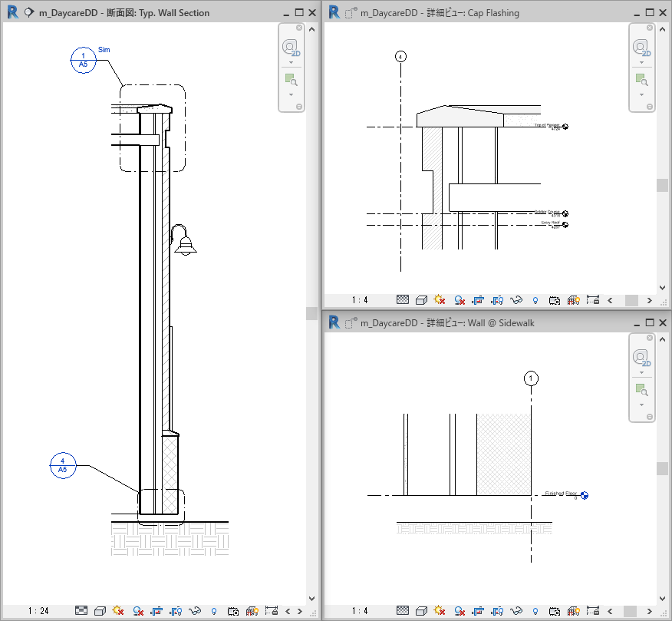Reveal constraints icon in Typ. Wall Section view
Screen dimensions: 672x621
pos(272,610)
